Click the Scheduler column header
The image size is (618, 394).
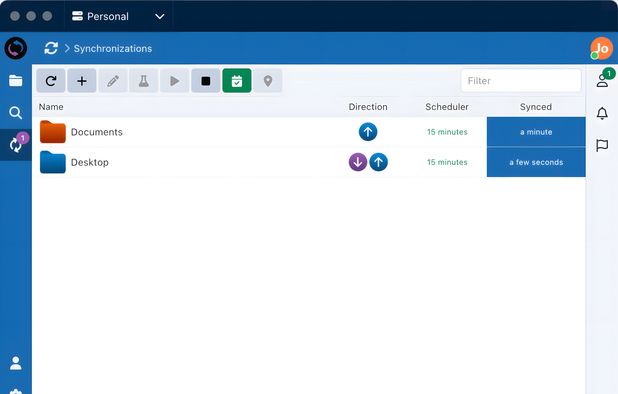[x=447, y=107]
